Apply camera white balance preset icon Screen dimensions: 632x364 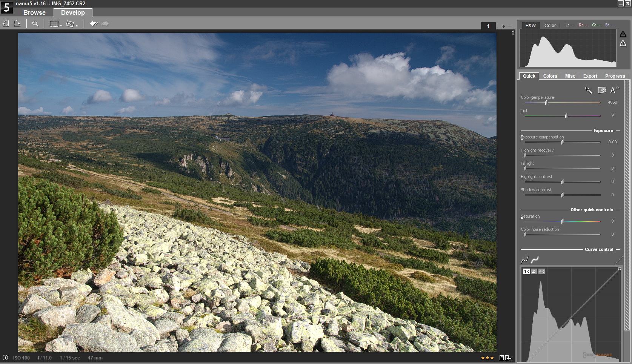click(x=601, y=90)
